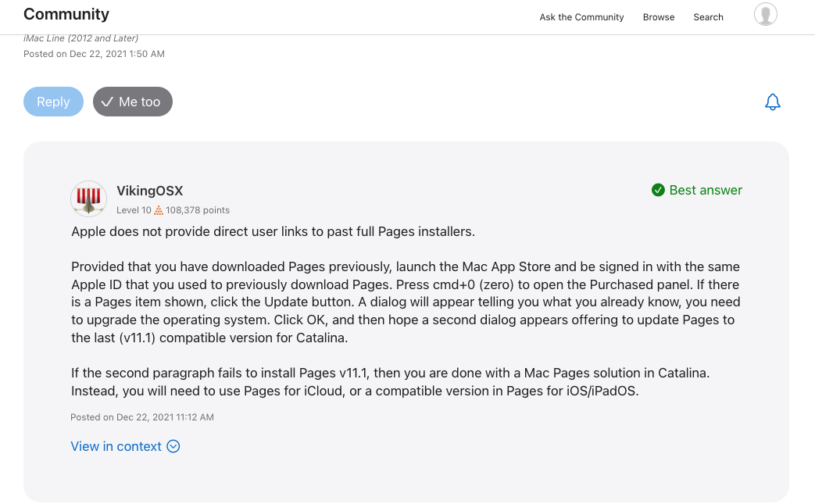Open VikingOSX's Viking ship avatar

pos(89,198)
